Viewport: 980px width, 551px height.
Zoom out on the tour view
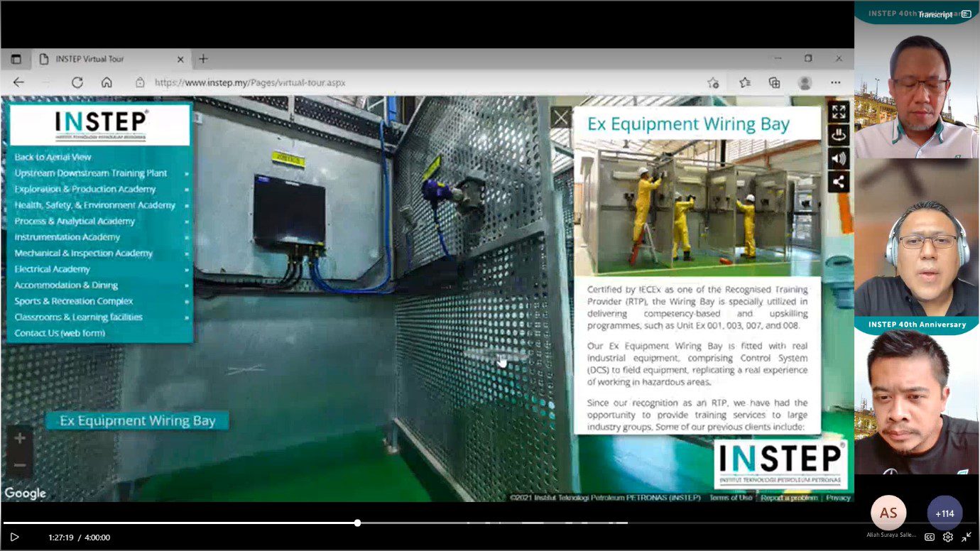(20, 465)
